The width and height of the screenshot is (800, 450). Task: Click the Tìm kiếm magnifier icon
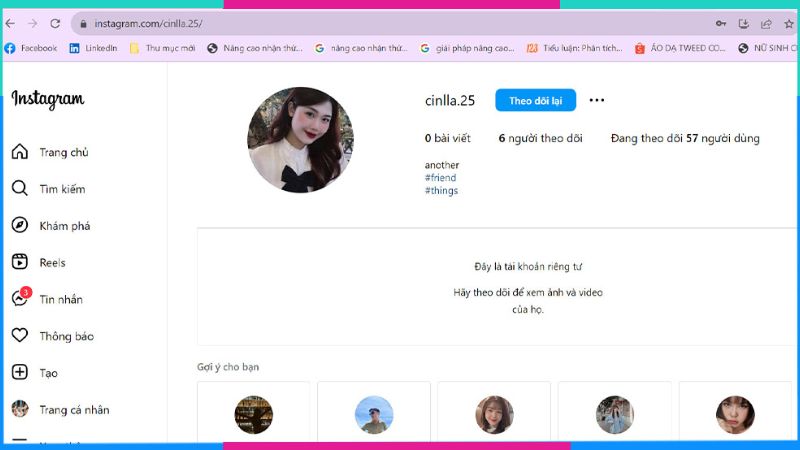(19, 189)
